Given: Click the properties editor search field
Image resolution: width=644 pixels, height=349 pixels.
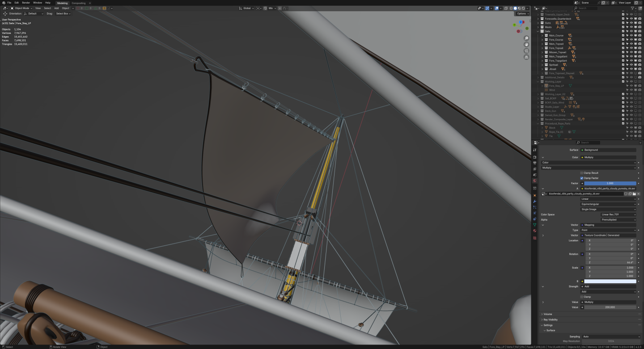Looking at the screenshot, I should coord(588,143).
